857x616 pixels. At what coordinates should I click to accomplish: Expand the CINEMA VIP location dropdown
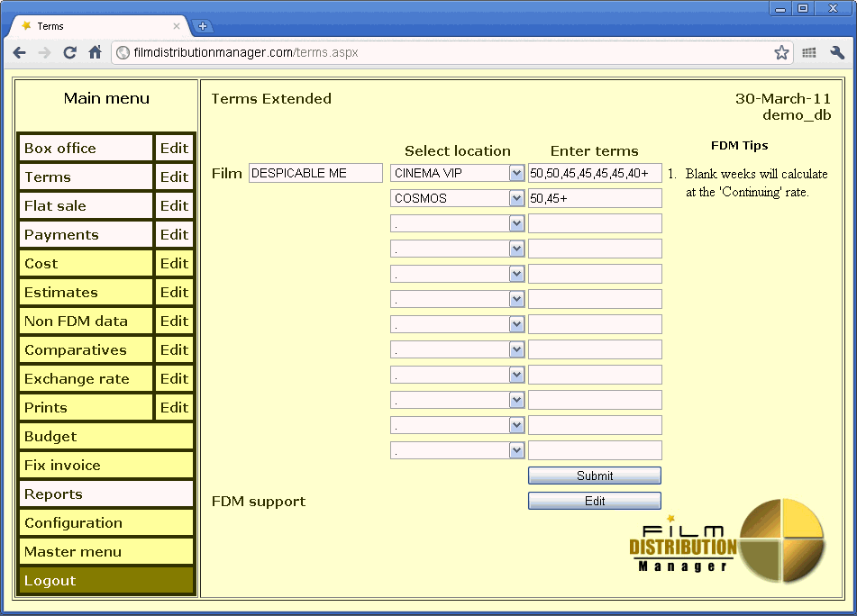tap(516, 173)
